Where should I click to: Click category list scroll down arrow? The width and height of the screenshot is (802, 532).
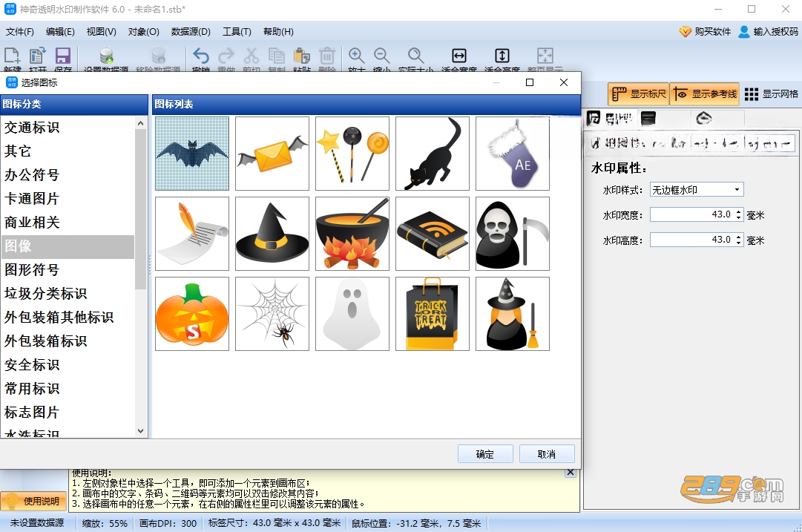pos(141,431)
